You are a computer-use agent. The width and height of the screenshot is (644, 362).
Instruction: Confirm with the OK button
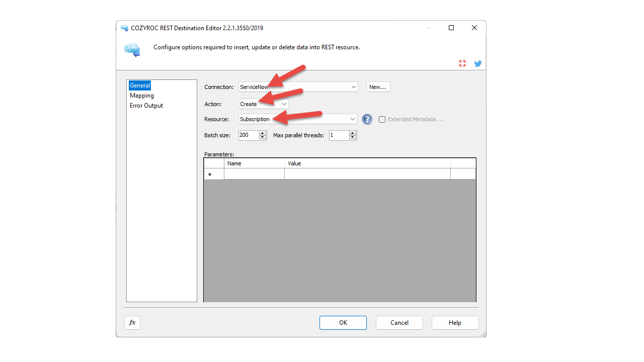[x=343, y=323]
